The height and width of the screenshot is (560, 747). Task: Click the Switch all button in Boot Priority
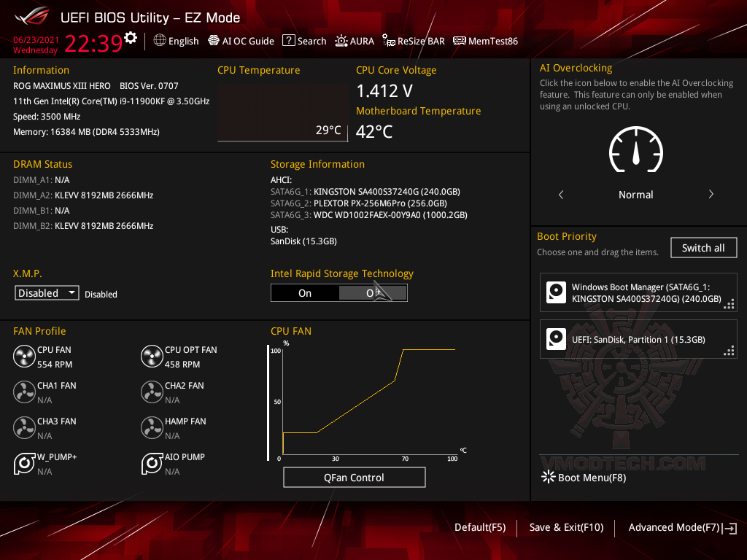pyautogui.click(x=703, y=247)
